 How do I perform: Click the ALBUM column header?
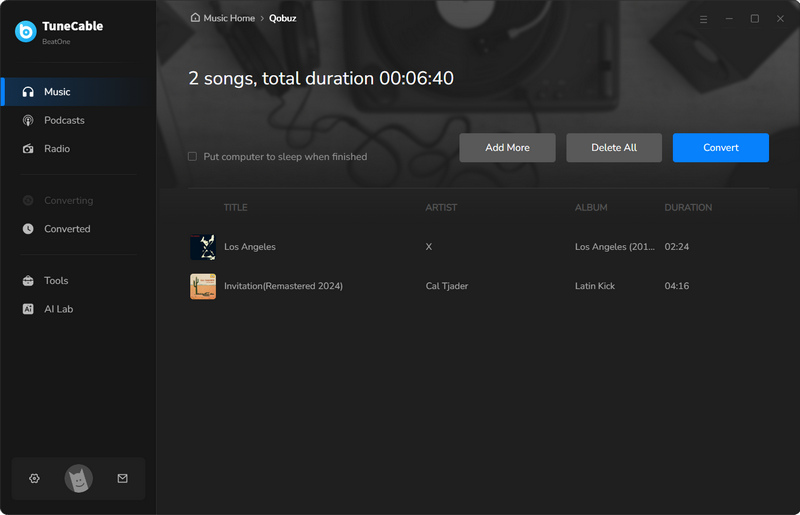(591, 207)
